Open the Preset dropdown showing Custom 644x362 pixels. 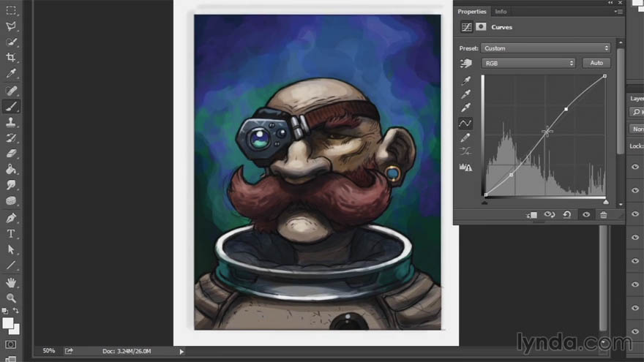(x=545, y=48)
